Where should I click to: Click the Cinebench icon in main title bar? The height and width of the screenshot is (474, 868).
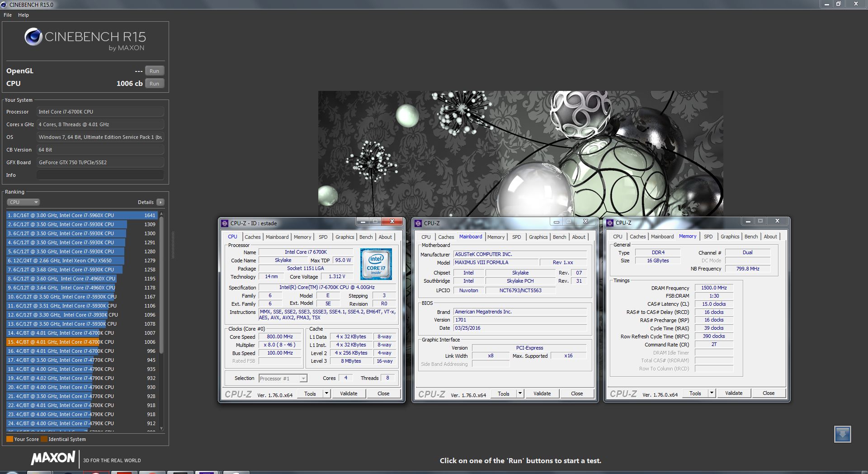point(5,5)
